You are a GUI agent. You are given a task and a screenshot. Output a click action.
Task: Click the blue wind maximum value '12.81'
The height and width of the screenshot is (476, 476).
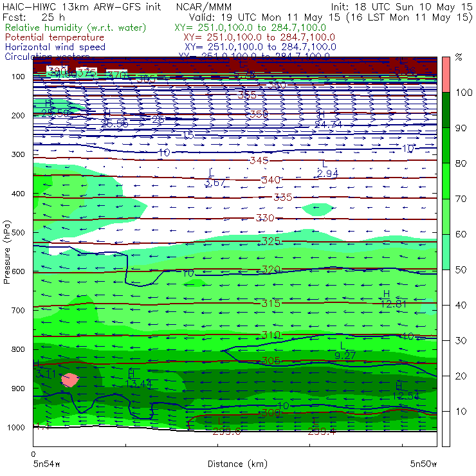[x=394, y=304]
